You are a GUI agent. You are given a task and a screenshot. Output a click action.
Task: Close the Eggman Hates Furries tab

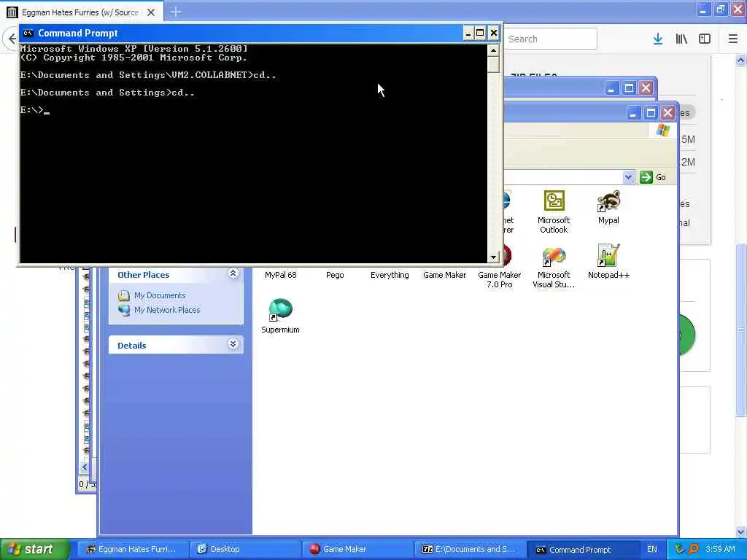151,12
